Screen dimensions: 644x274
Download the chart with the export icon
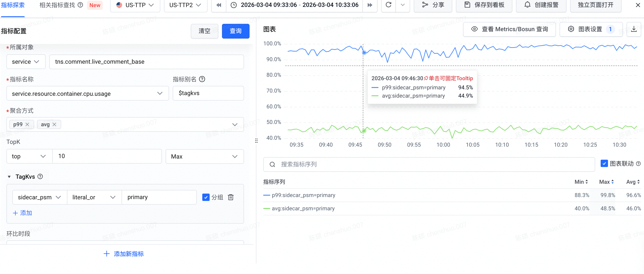[x=634, y=29]
